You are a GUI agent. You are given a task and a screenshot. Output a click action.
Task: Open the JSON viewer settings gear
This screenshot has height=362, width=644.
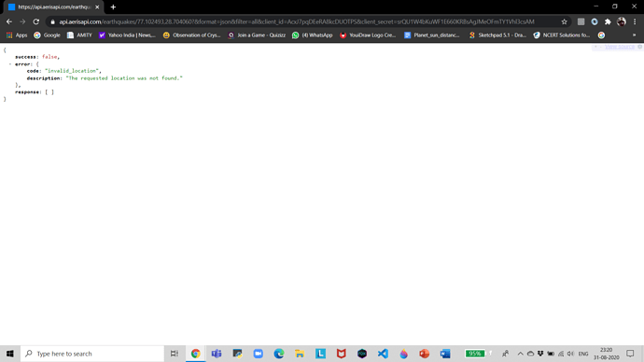(639, 47)
